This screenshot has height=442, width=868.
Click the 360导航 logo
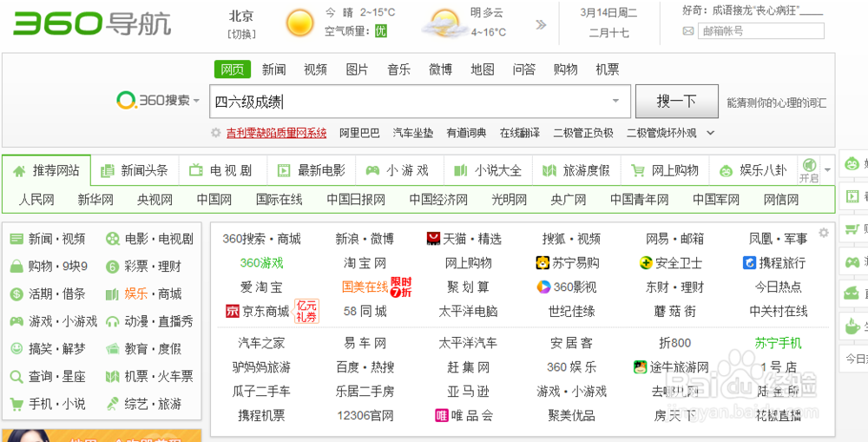(x=92, y=23)
